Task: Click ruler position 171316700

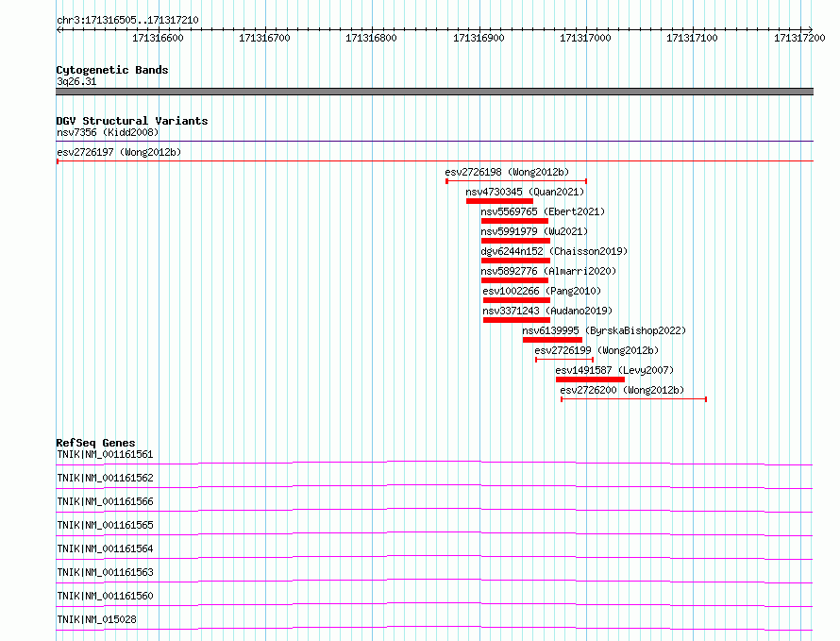Action: coord(264,38)
